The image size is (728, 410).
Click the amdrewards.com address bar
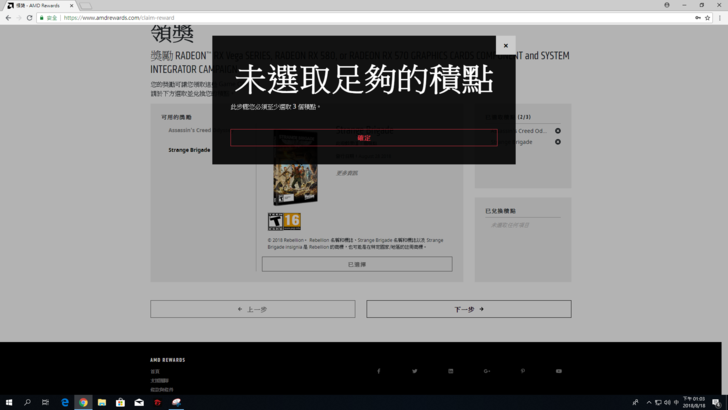click(x=376, y=18)
